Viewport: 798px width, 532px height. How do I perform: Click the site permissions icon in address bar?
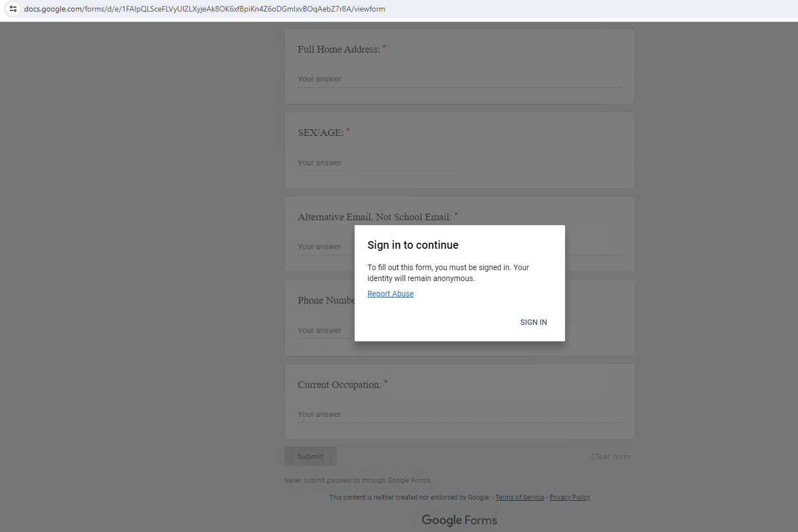click(14, 9)
